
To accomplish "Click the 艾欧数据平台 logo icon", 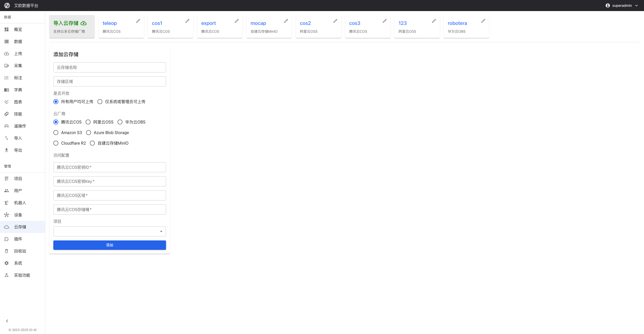I will click(7, 6).
